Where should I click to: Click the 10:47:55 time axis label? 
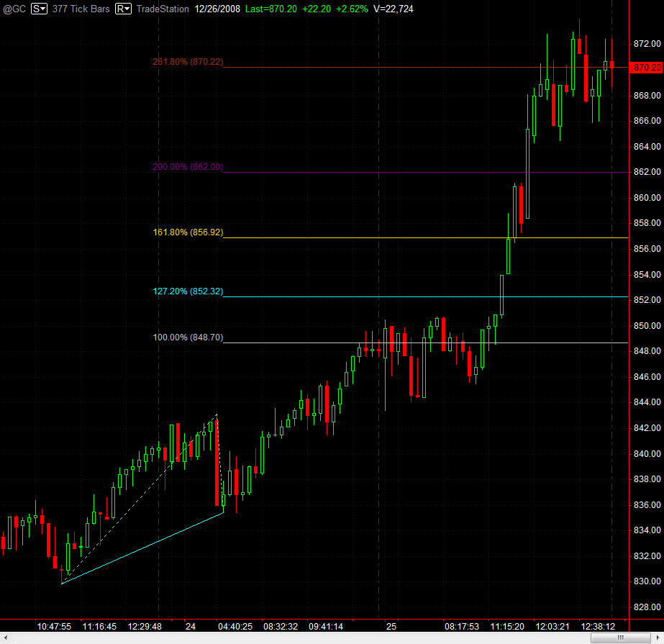pyautogui.click(x=54, y=626)
